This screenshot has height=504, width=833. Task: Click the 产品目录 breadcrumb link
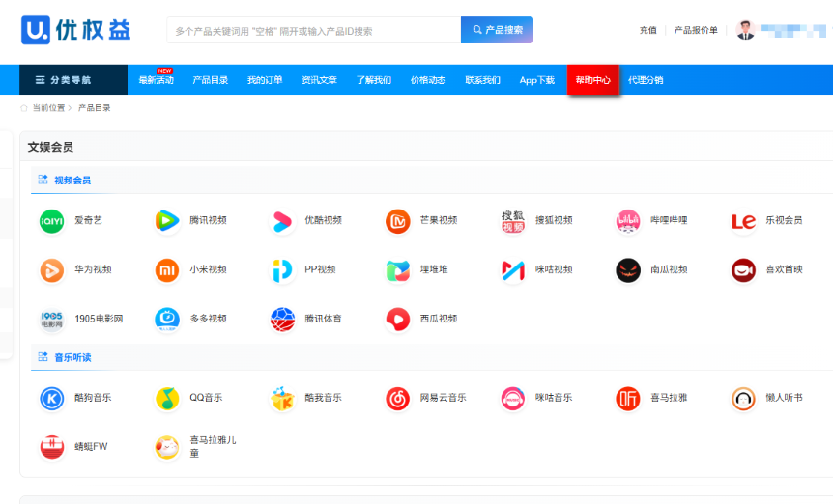coord(95,108)
